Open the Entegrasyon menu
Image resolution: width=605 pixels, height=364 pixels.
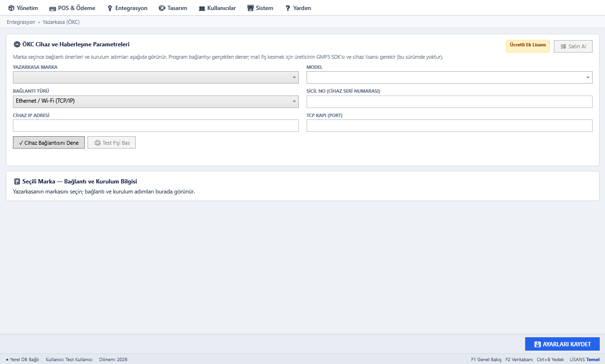pos(127,8)
